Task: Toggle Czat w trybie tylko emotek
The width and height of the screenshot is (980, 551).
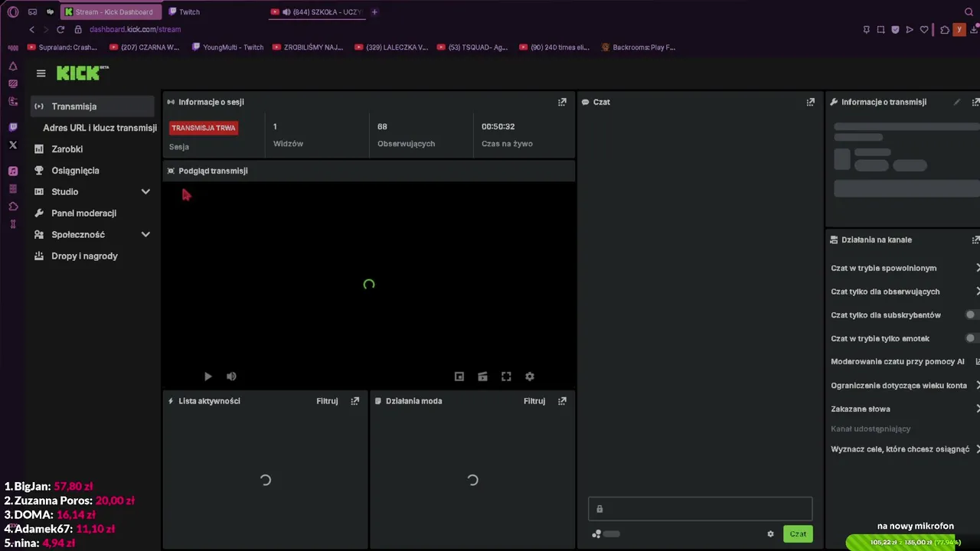Action: 972,338
